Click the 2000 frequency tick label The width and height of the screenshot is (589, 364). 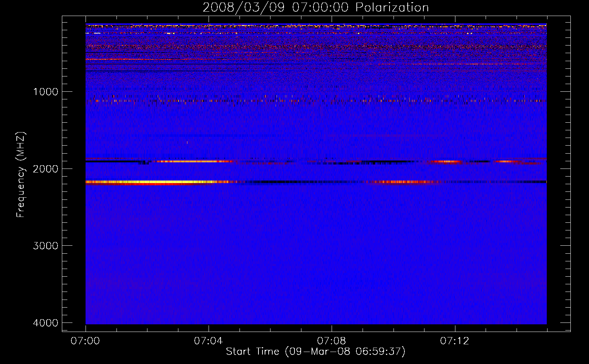click(46, 169)
